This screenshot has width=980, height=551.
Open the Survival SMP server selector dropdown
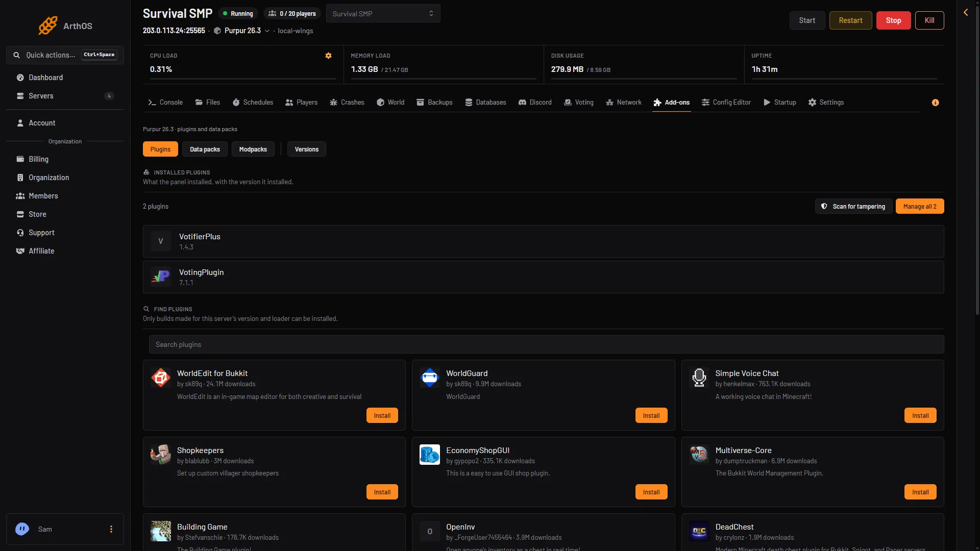(x=383, y=14)
